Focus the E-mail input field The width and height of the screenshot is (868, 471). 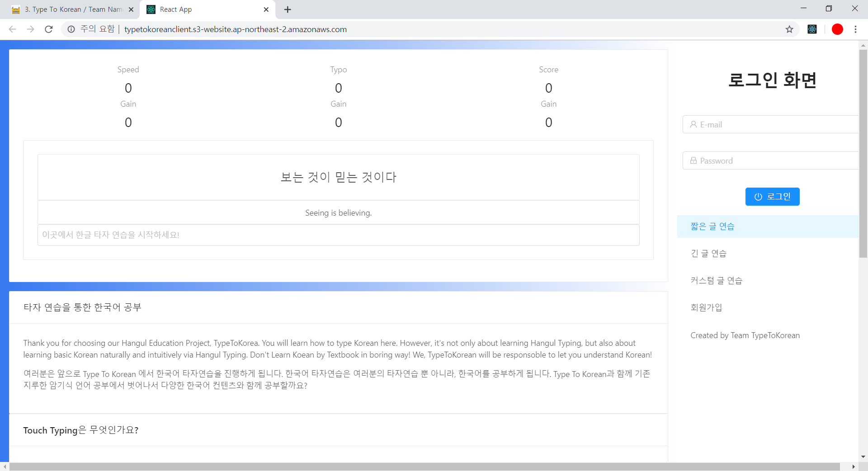[770, 124]
